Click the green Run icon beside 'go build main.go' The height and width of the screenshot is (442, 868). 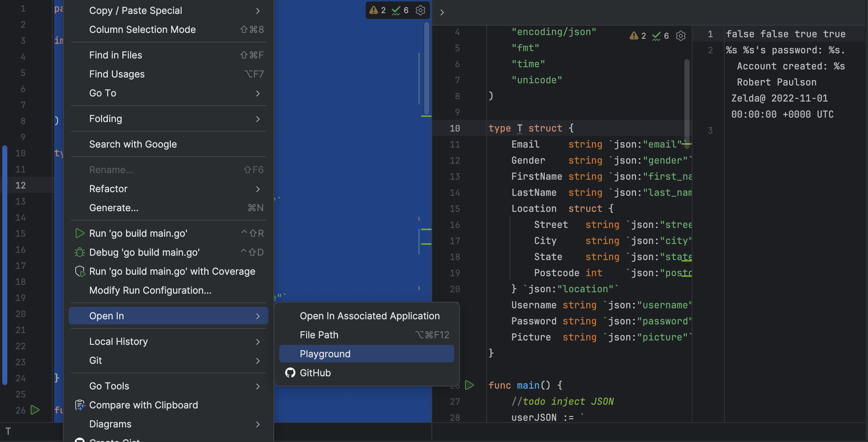click(x=79, y=233)
